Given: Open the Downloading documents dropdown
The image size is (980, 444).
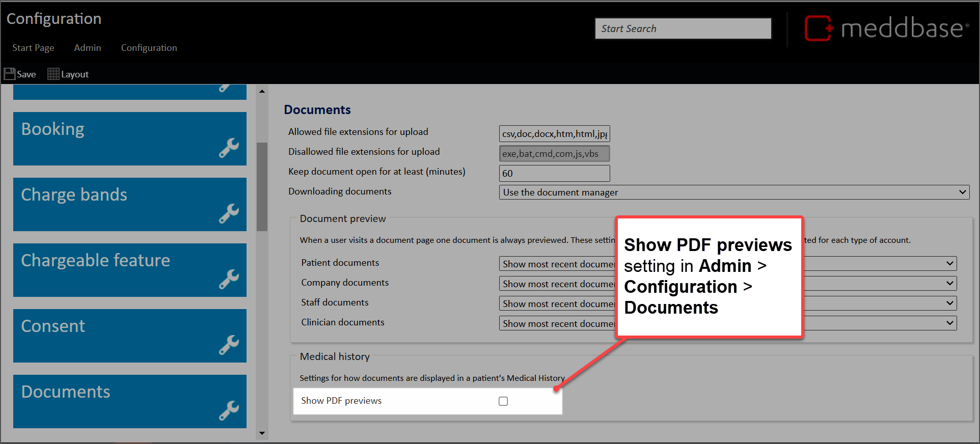Looking at the screenshot, I should tap(733, 192).
